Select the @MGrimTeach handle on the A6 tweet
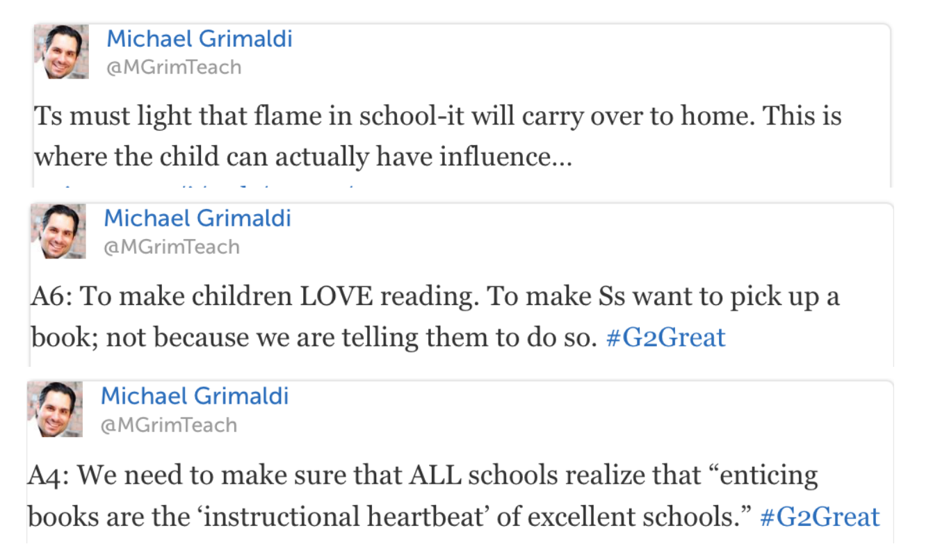 click(x=172, y=247)
